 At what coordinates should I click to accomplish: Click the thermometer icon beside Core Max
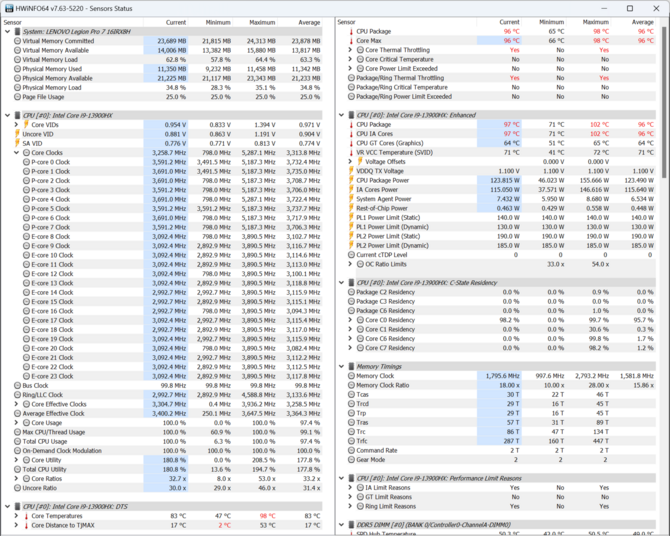[x=351, y=41]
